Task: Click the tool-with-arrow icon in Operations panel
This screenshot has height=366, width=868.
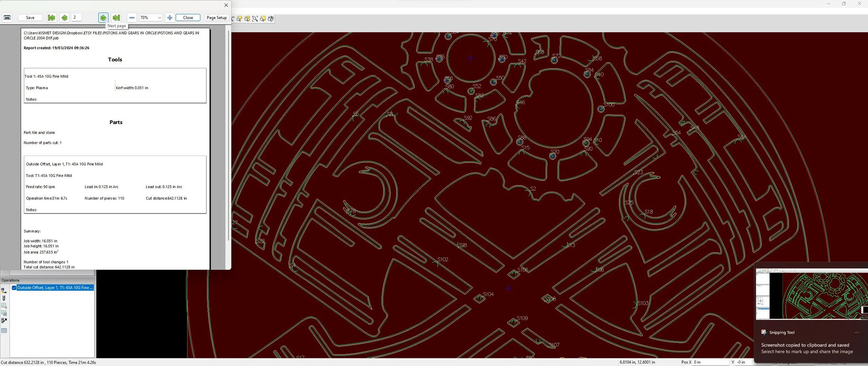Action: (4, 291)
